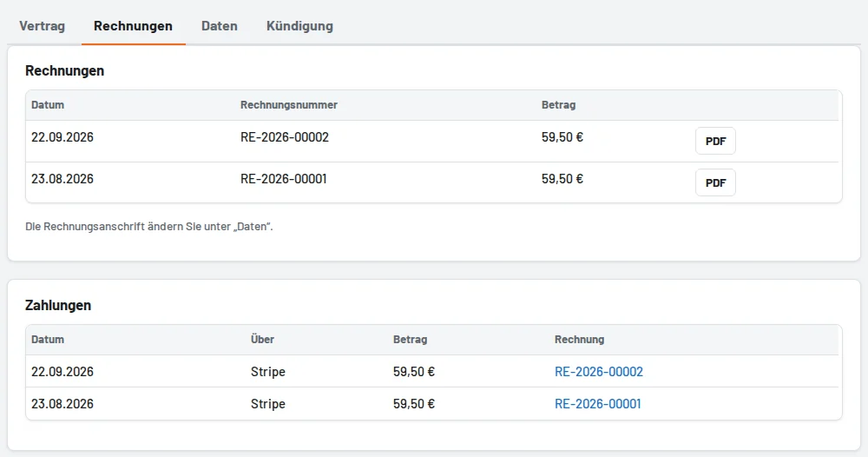The height and width of the screenshot is (457, 868).
Task: Click payment amount in 23.08.2026 Zahlungen row
Action: [x=414, y=404]
